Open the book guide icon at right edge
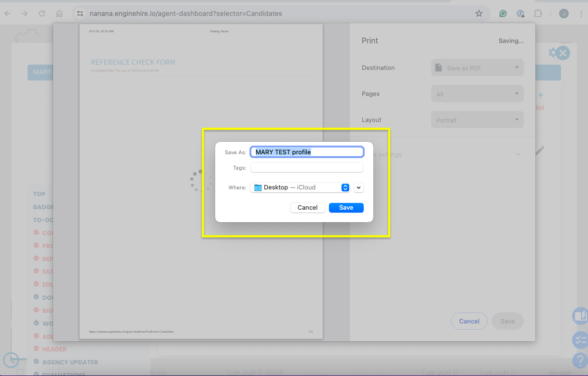The width and height of the screenshot is (588, 376). [x=580, y=316]
